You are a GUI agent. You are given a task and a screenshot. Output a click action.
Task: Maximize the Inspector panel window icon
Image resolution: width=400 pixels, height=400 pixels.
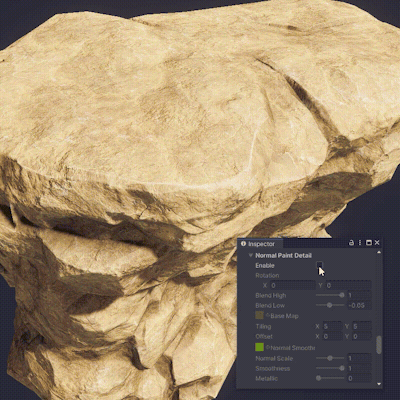click(x=369, y=243)
